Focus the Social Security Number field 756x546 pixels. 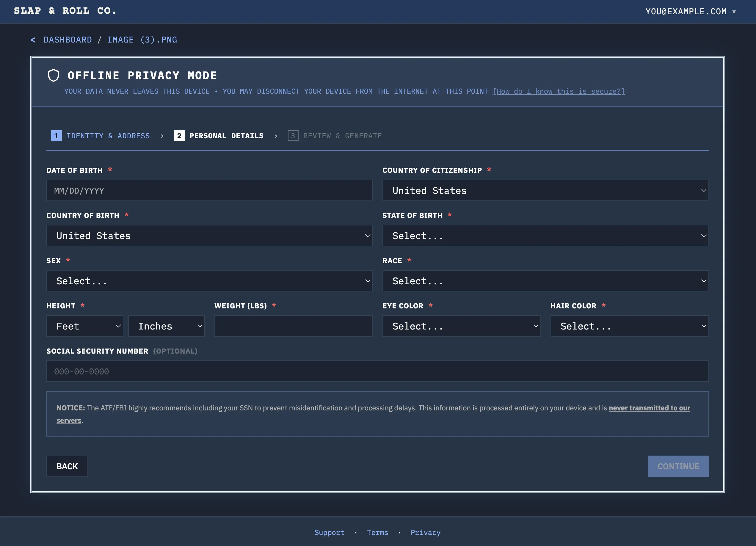tap(377, 371)
